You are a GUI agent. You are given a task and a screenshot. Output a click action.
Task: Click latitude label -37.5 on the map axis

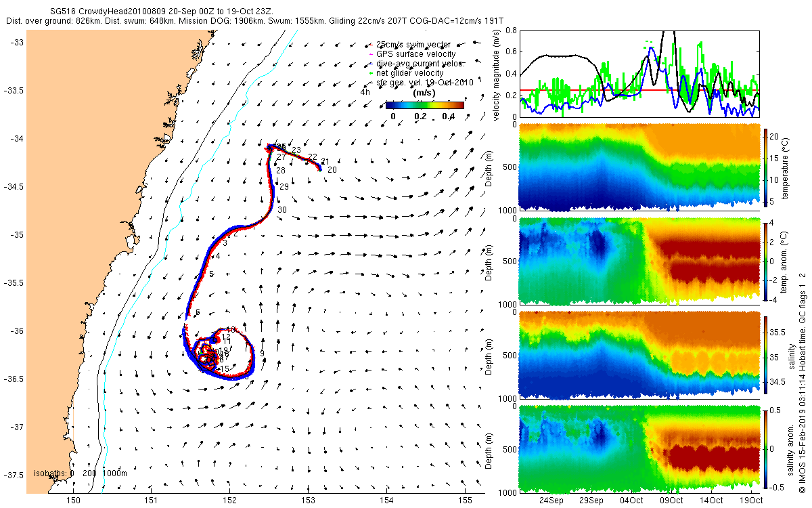click(14, 475)
